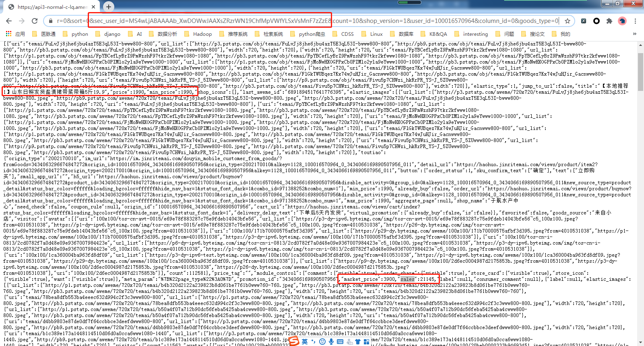Select the api3-normal-c-lq browser tab

pyautogui.click(x=52, y=7)
